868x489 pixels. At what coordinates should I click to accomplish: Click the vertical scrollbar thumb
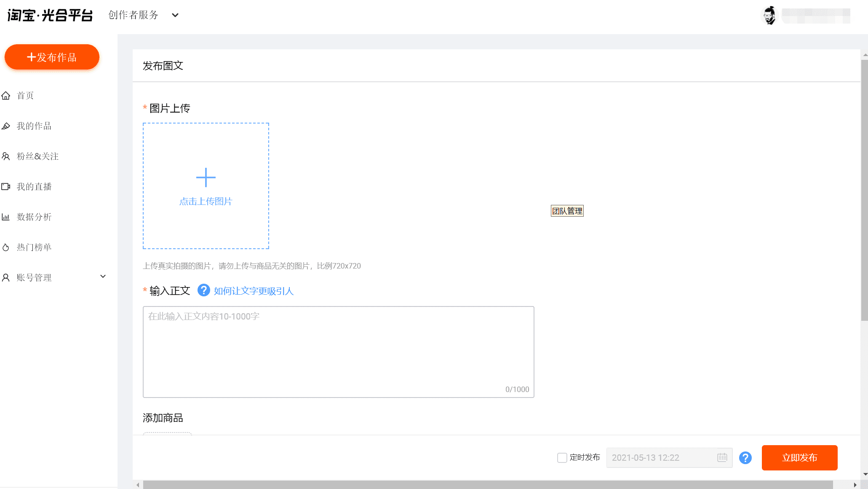click(x=864, y=190)
